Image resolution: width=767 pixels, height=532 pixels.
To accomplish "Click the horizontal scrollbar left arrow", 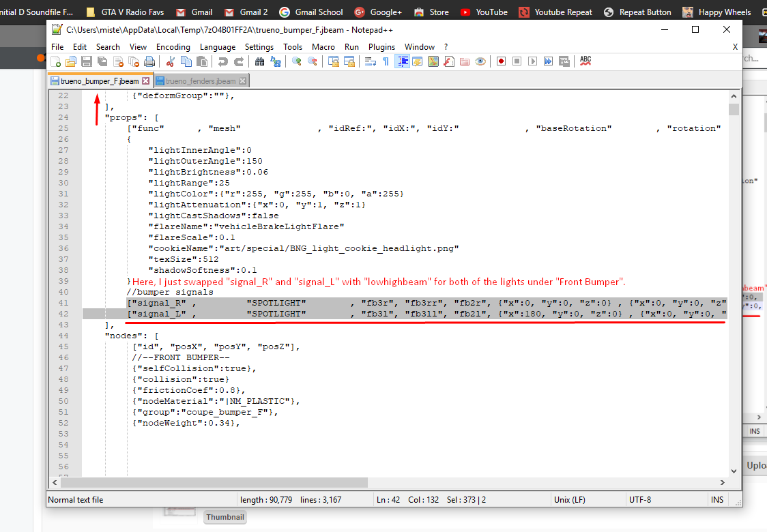I will [55, 483].
